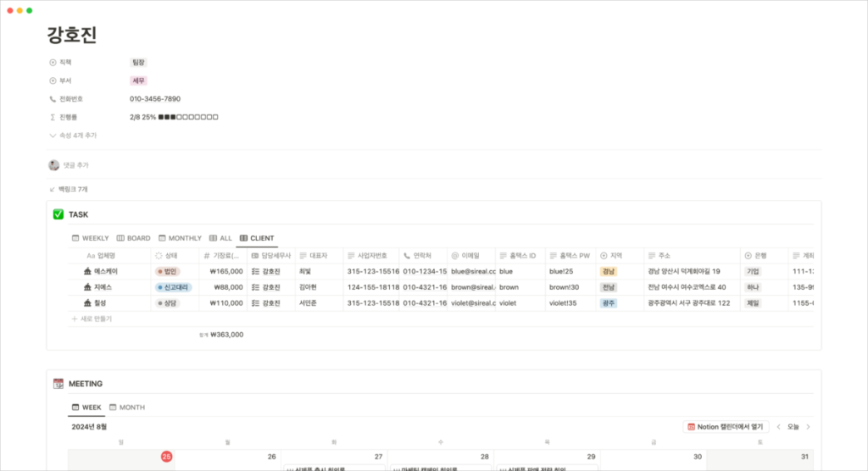Go to previous week with left arrow
The width and height of the screenshot is (868, 471).
(x=778, y=427)
